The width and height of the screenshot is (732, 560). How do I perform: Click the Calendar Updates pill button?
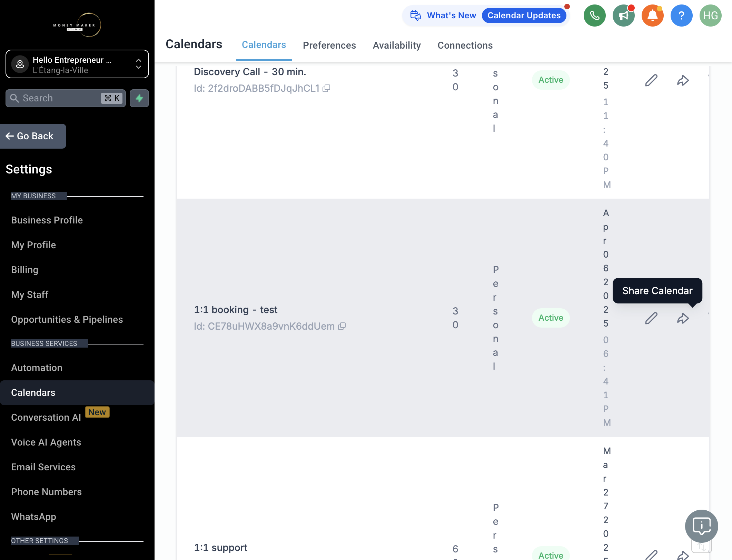pos(524,16)
